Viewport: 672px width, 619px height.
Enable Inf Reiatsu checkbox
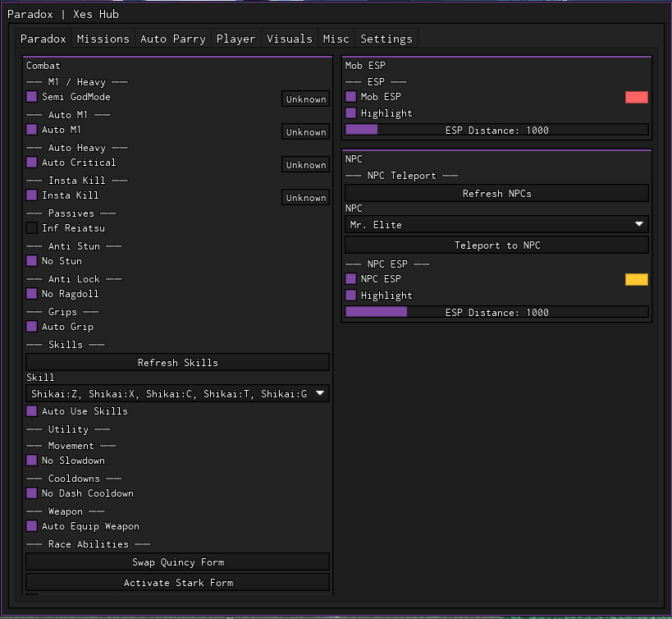32,228
